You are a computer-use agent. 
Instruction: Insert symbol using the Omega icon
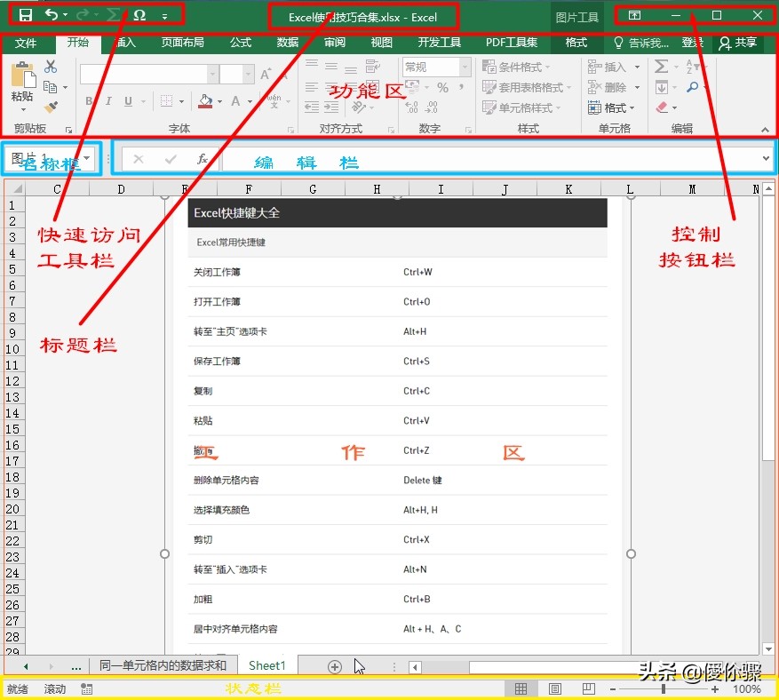139,15
